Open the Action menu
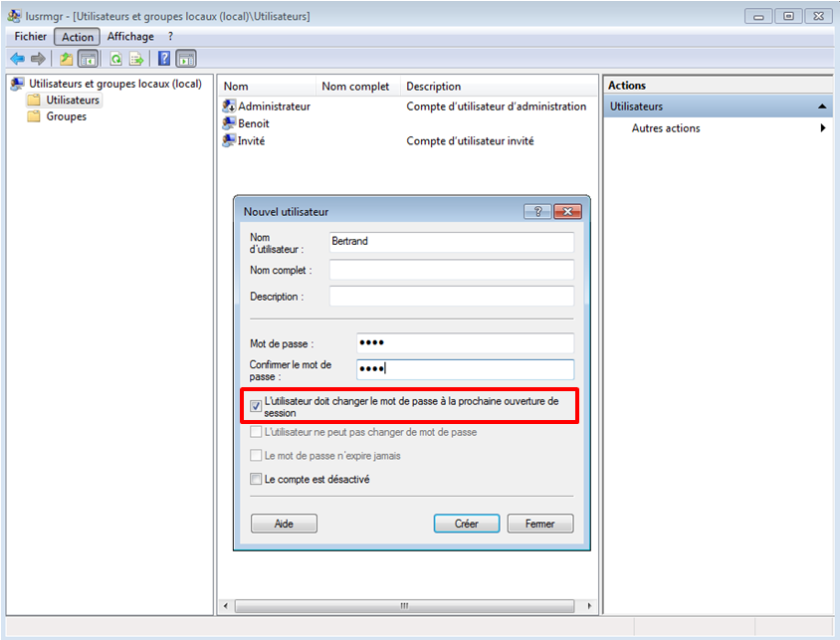The height and width of the screenshot is (640, 840). pyautogui.click(x=78, y=37)
